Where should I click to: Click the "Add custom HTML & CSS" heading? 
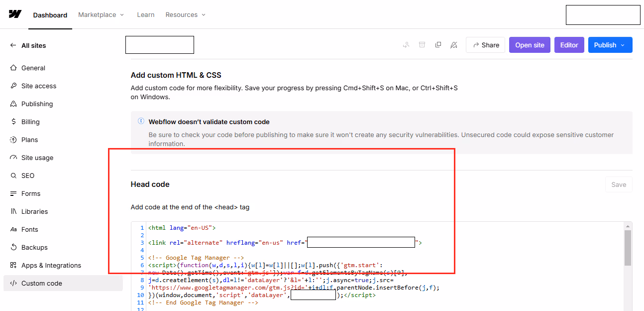click(x=176, y=75)
